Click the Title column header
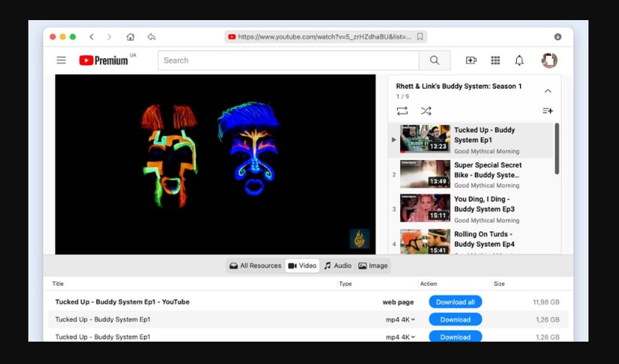 (57, 284)
